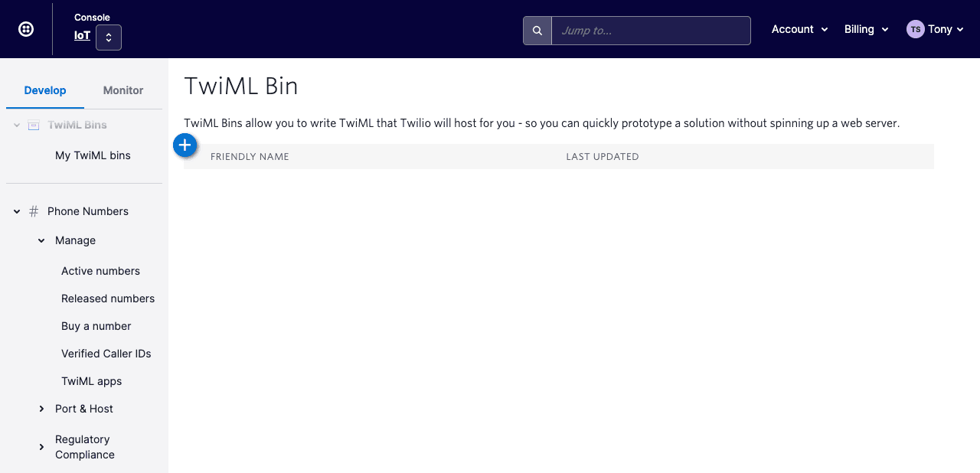
Task: Click the TS avatar circle
Action: coord(915,29)
